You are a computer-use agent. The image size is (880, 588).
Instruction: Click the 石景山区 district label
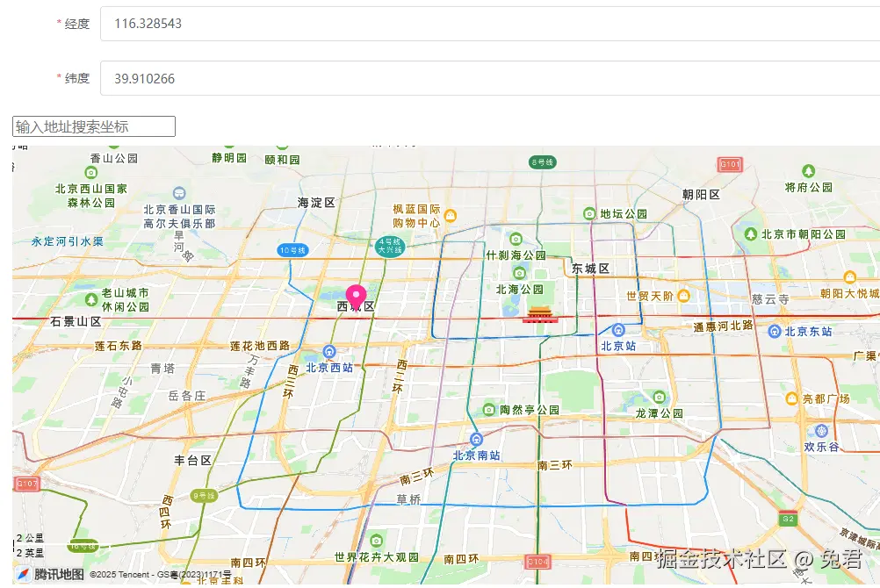(76, 321)
